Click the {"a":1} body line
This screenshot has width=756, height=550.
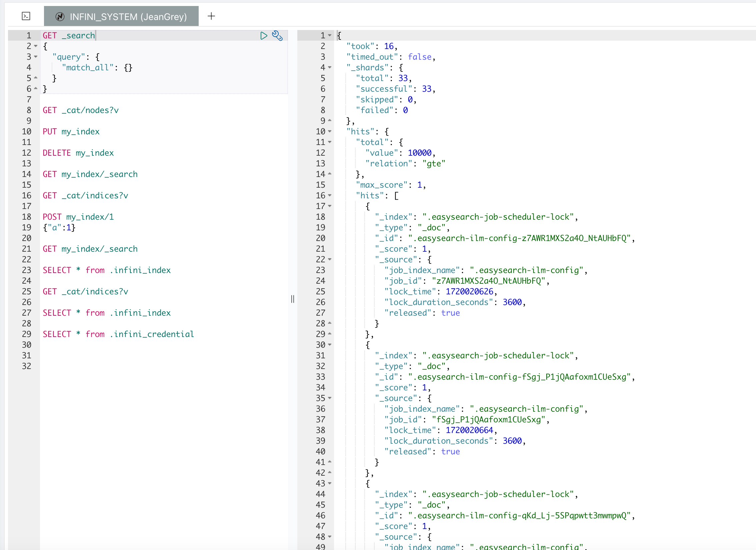coord(59,228)
